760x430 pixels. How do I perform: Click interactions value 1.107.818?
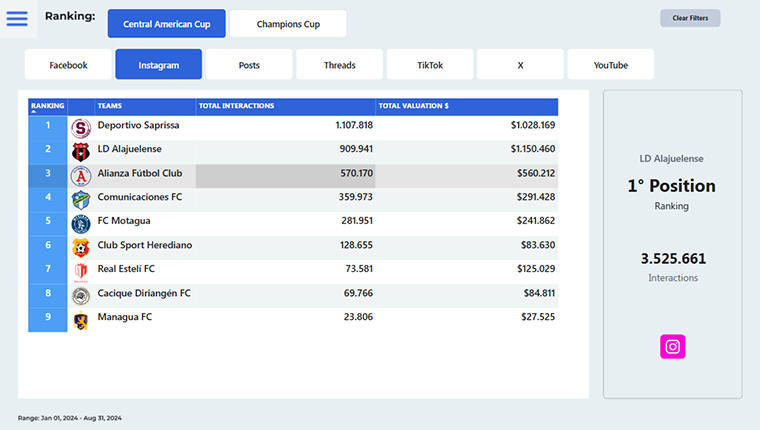point(354,125)
